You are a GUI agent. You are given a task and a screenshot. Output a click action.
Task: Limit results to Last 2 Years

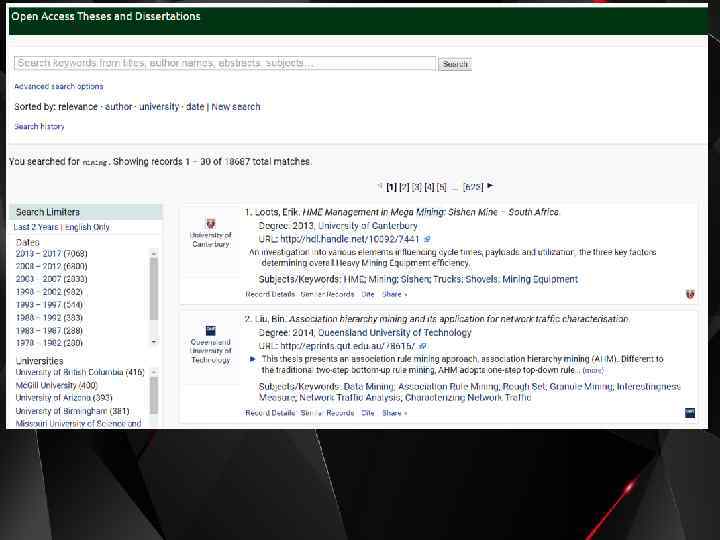(36, 227)
